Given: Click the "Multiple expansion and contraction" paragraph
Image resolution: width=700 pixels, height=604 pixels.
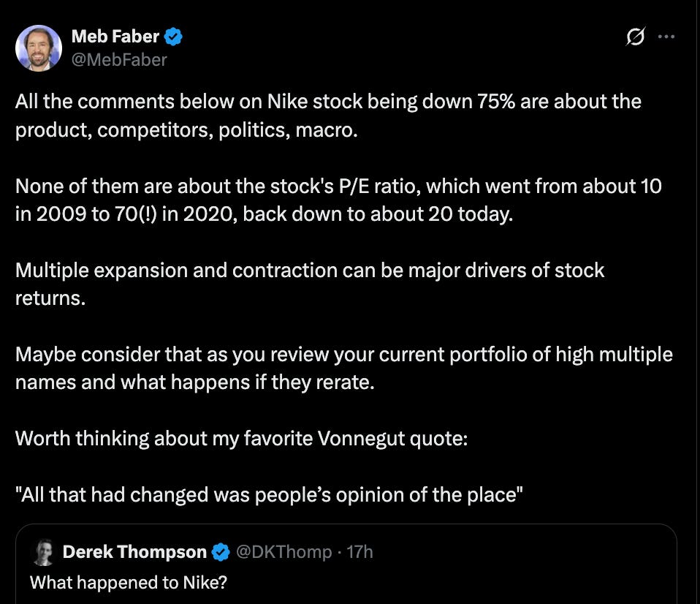Looking at the screenshot, I should pyautogui.click(x=310, y=284).
